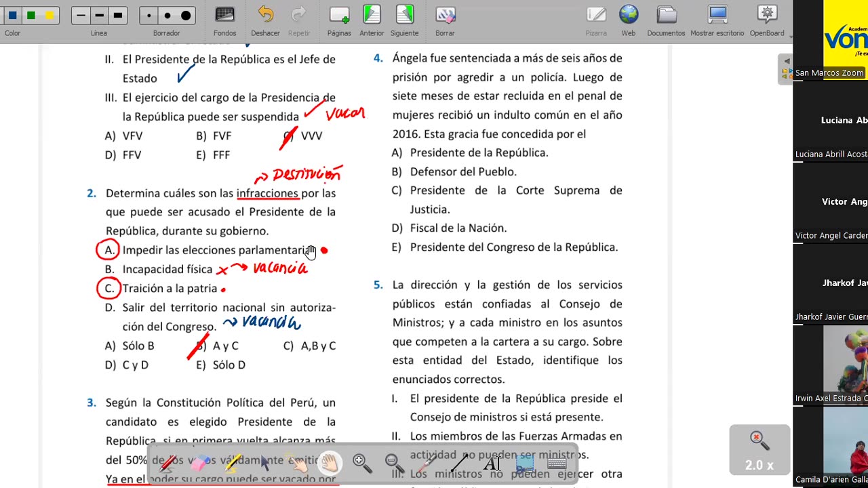Click answer "Fiscal de la Nación."

pyautogui.click(x=458, y=228)
